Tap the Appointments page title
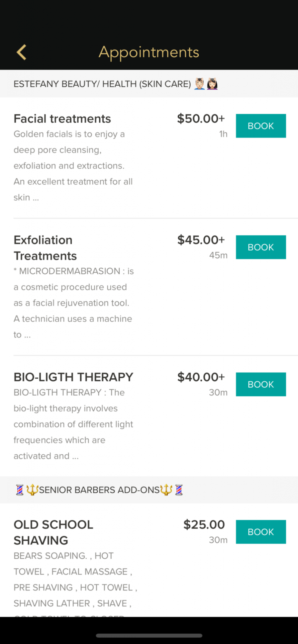Viewport: 298px width, 644px height. (x=149, y=52)
